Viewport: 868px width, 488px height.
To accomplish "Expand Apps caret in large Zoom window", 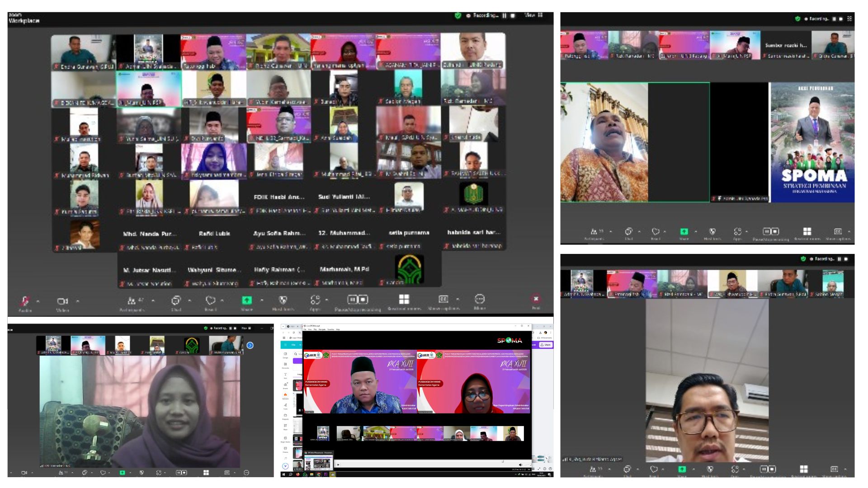I will coord(327,300).
